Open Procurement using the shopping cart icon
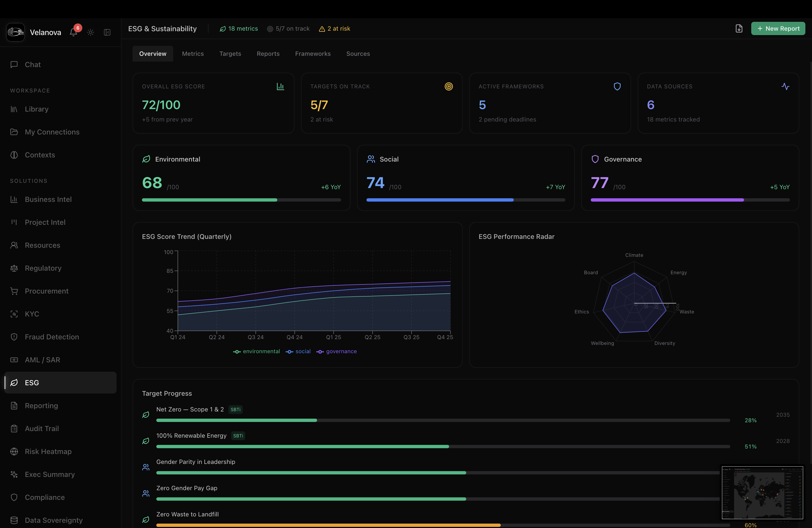Viewport: 812px width, 528px height. [14, 291]
